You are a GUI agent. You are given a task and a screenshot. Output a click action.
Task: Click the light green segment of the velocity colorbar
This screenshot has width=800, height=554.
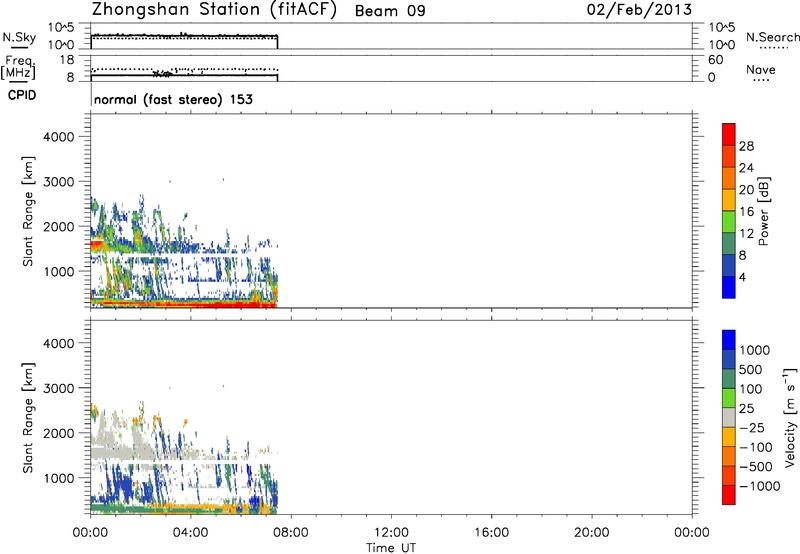pos(729,398)
